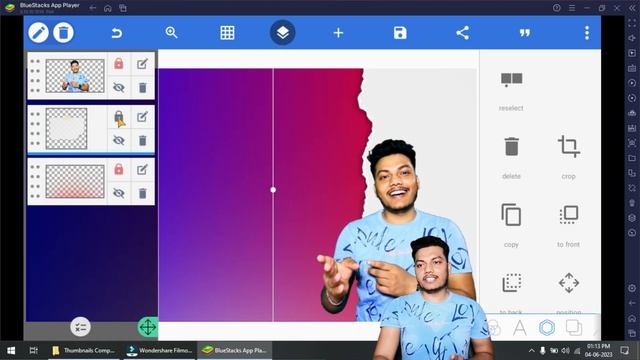Open the zoom magnifier tool
640x360 pixels.
(x=171, y=33)
